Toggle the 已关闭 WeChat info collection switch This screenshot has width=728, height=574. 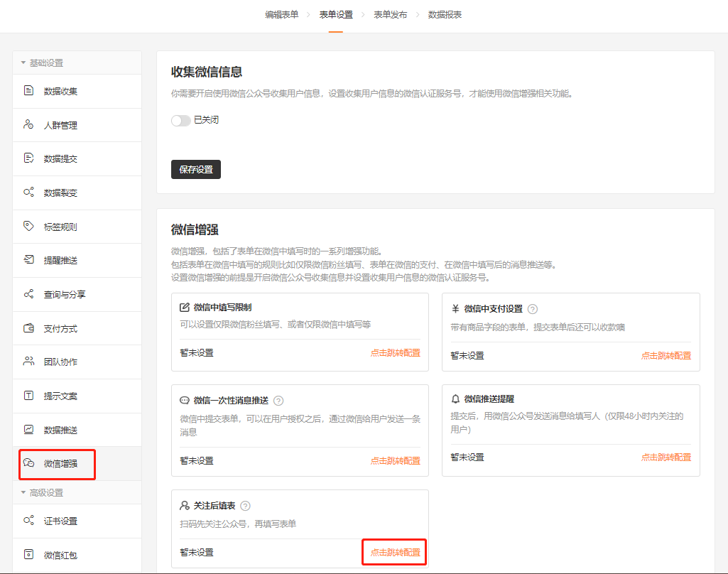tap(181, 121)
